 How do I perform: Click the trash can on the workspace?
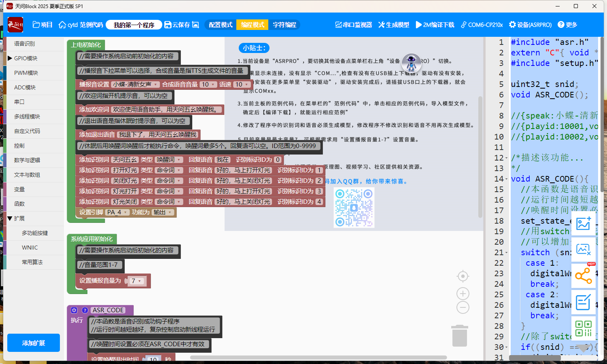(x=459, y=336)
